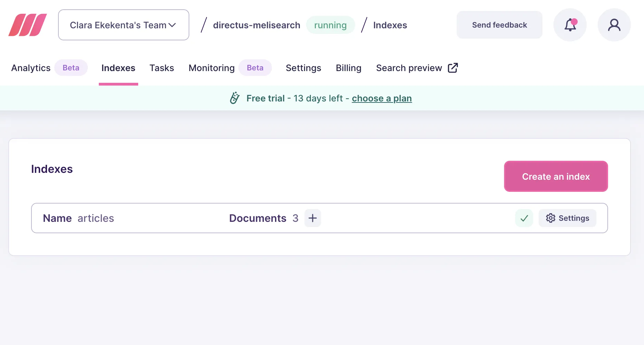Open the Monitoring Beta tab
The image size is (644, 345).
[x=211, y=68]
